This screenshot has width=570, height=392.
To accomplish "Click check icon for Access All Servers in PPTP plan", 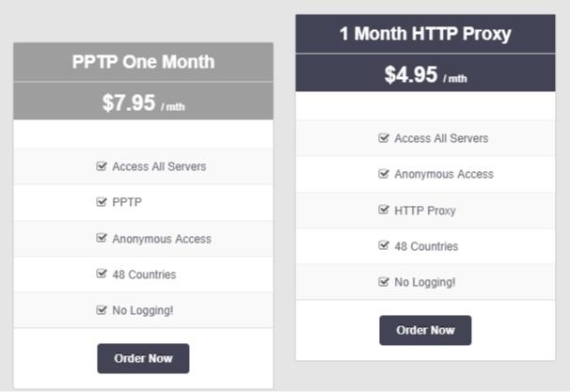I will click(x=102, y=166).
